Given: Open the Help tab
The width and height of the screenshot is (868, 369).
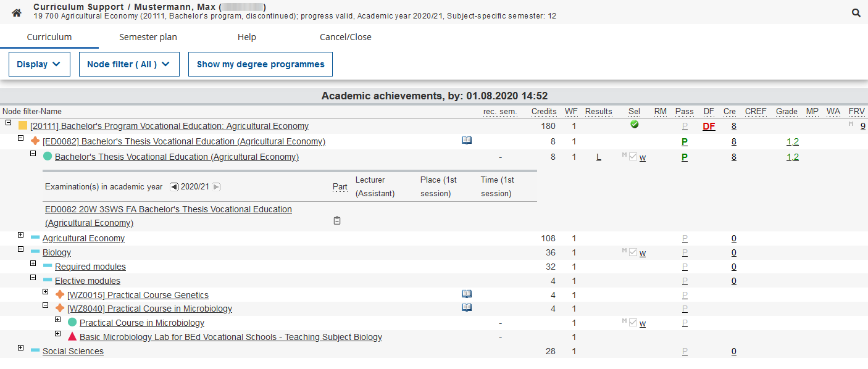Looking at the screenshot, I should 246,37.
